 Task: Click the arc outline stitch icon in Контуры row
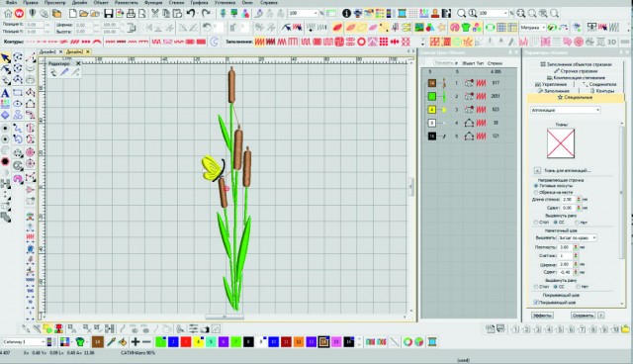[97, 42]
